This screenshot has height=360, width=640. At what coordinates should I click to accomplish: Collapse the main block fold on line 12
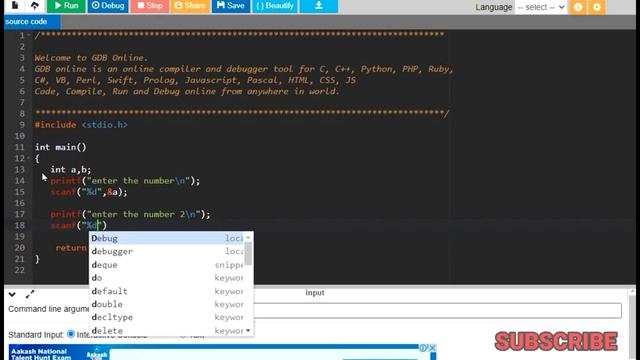tap(29, 158)
